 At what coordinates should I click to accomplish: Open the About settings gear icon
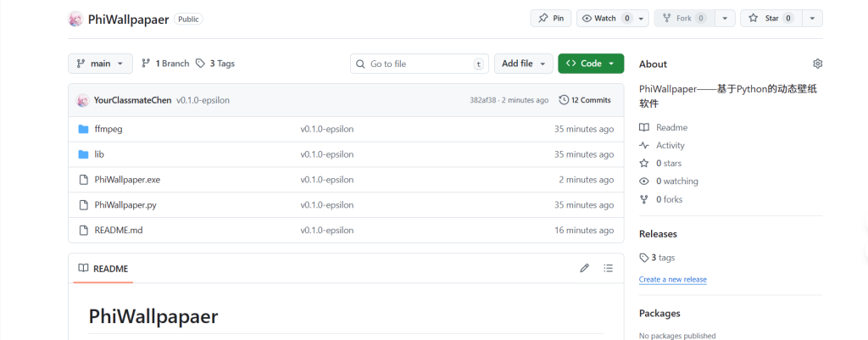tap(818, 64)
